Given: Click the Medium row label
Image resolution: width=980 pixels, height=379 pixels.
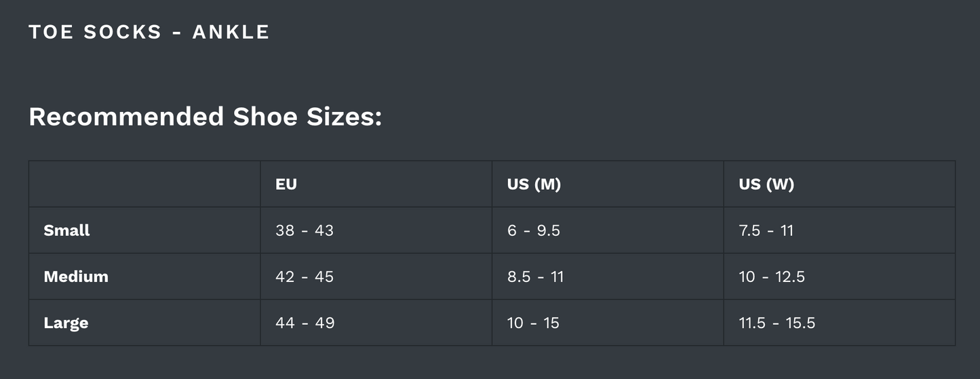Looking at the screenshot, I should [76, 277].
